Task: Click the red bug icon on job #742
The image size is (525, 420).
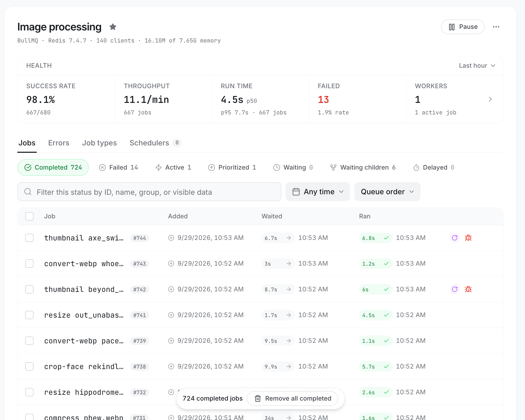Action: click(x=468, y=289)
